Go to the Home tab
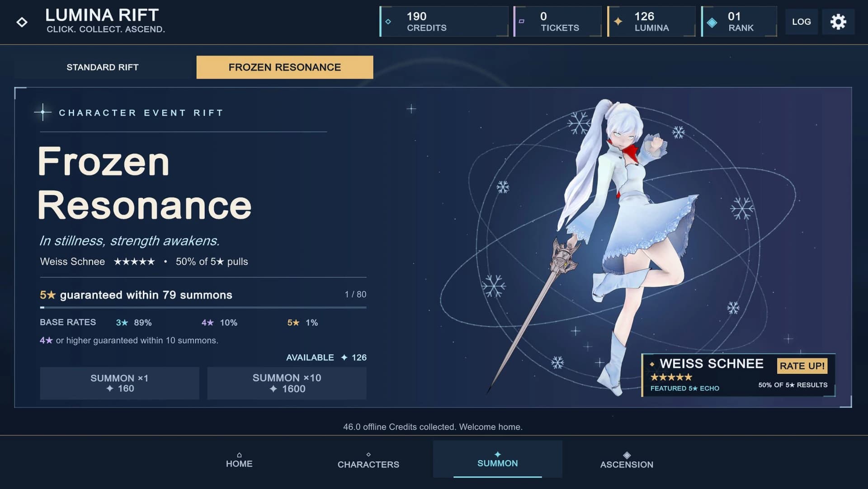This screenshot has height=489, width=868. pyautogui.click(x=239, y=459)
